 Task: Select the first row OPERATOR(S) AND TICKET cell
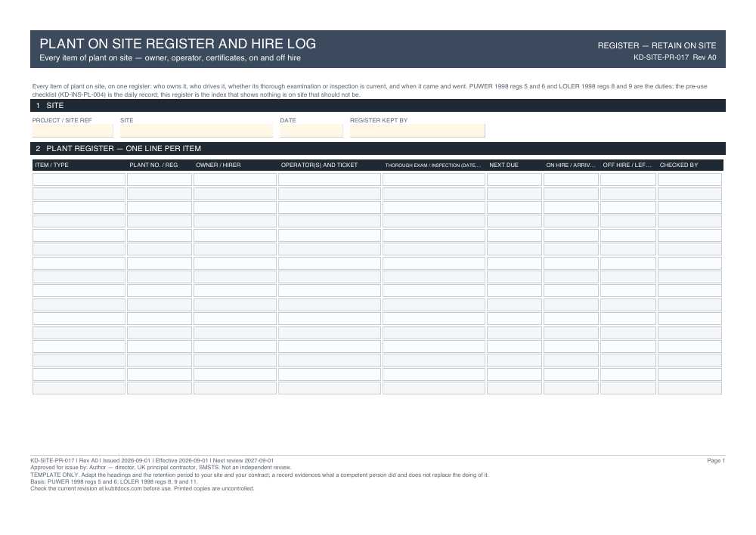tap(330, 180)
